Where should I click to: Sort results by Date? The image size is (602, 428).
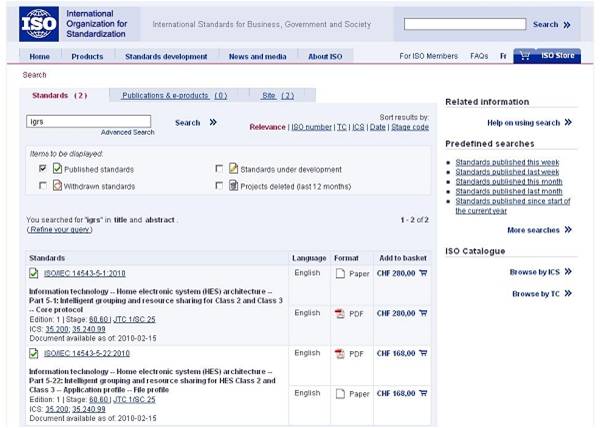click(377, 127)
